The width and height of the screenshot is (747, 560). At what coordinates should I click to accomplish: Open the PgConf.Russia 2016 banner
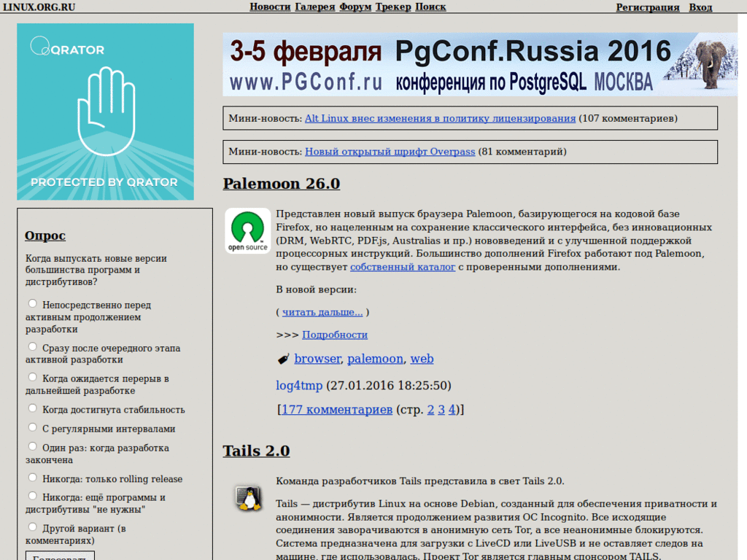[480, 64]
